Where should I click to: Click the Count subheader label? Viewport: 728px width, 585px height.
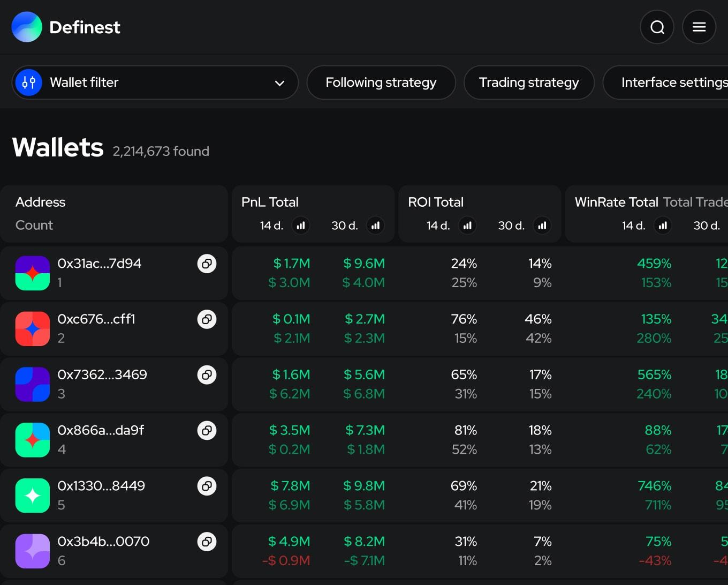coord(34,225)
